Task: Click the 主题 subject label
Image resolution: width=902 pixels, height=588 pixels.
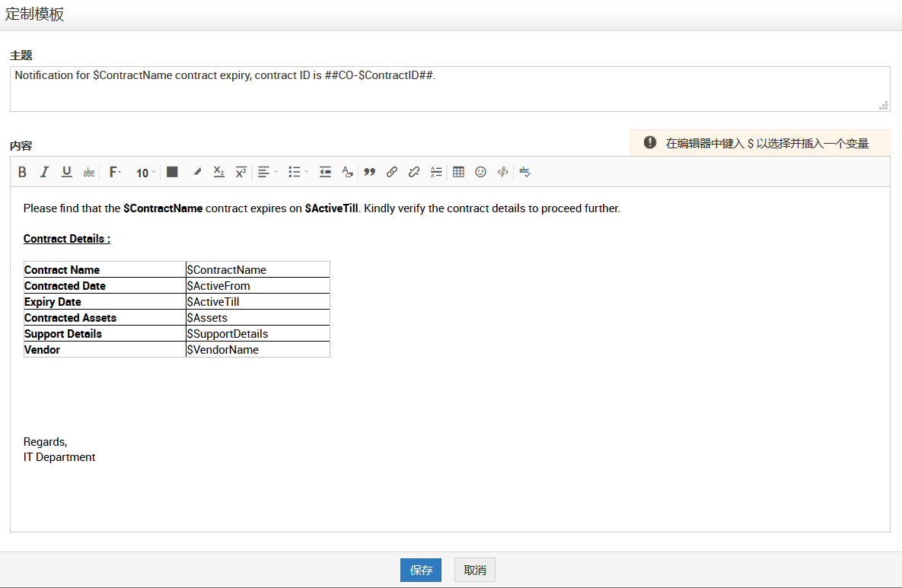Action: pyautogui.click(x=21, y=56)
